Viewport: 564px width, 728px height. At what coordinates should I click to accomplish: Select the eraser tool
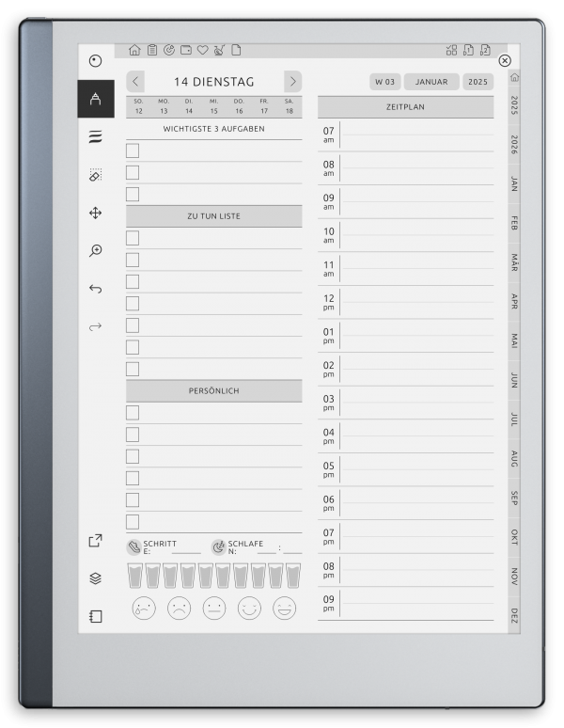[95, 175]
